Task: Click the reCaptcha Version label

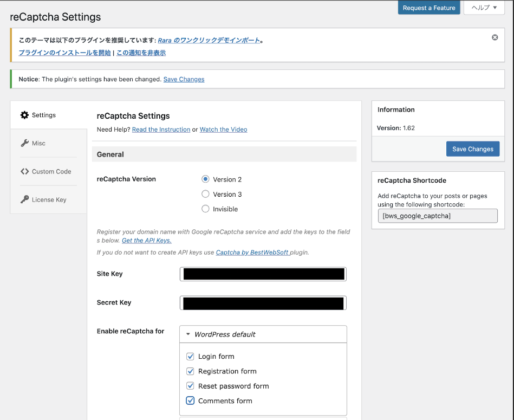Action: click(x=126, y=179)
